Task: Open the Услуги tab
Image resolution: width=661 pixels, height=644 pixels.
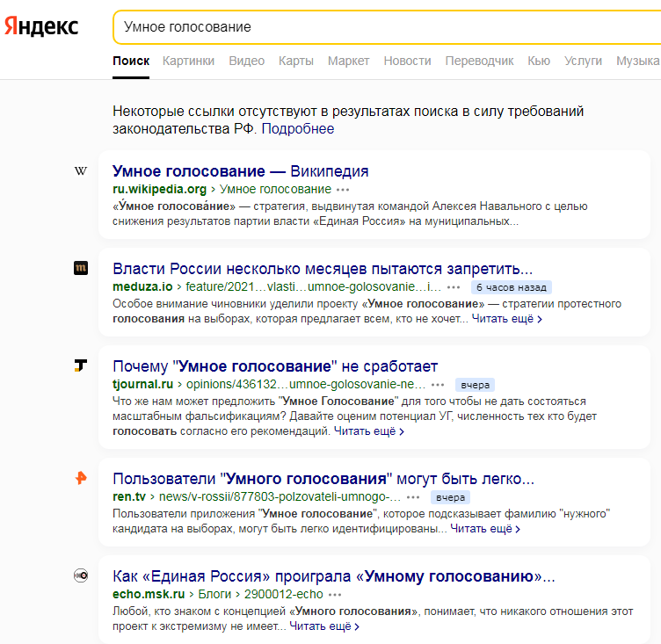Action: pos(583,62)
